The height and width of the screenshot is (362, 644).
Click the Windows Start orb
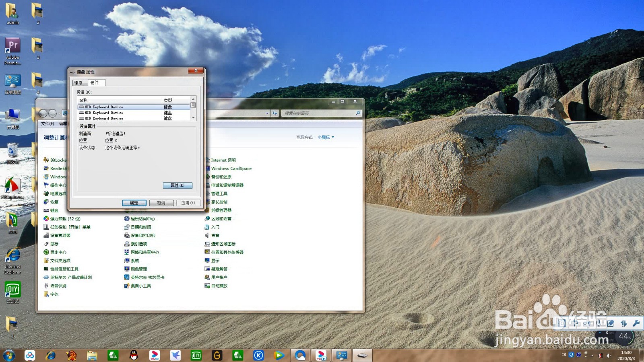(9, 356)
